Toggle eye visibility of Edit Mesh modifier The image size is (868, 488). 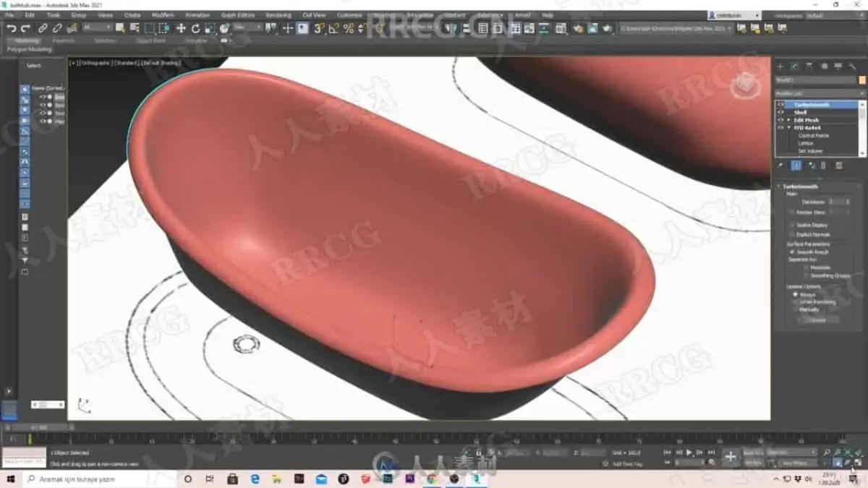tap(780, 120)
